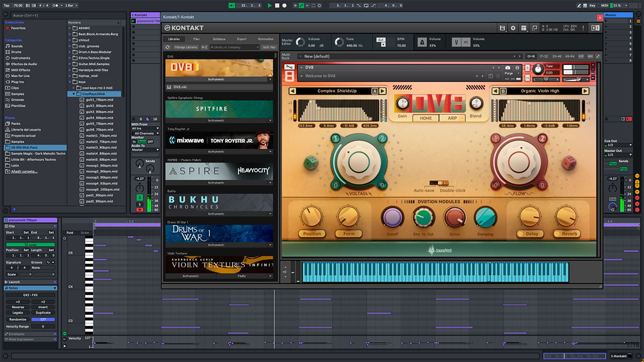Toggle Kontakt metronome icon
The width and height of the screenshot is (644, 362).
coord(422,42)
